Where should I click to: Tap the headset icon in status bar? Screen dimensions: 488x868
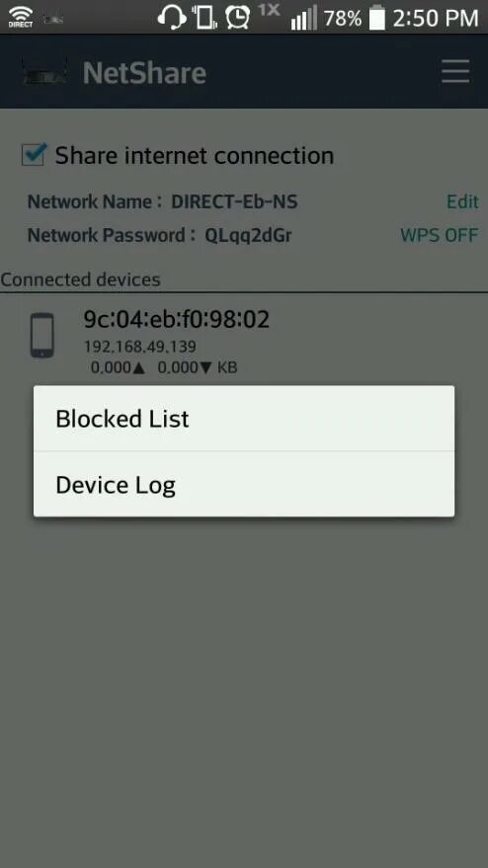pos(171,17)
